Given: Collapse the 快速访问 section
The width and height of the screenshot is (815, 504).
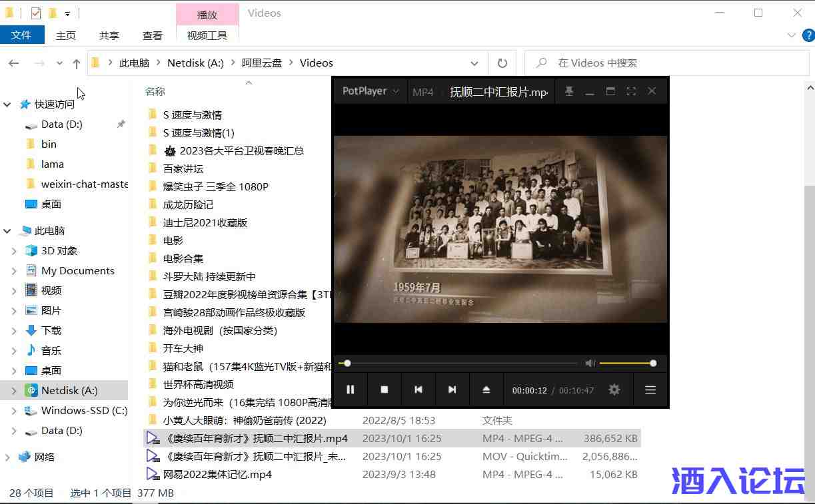Looking at the screenshot, I should (8, 105).
